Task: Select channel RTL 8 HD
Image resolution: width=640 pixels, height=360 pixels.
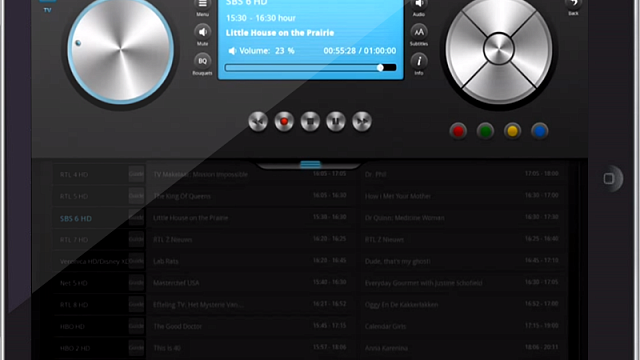Action: (x=74, y=304)
